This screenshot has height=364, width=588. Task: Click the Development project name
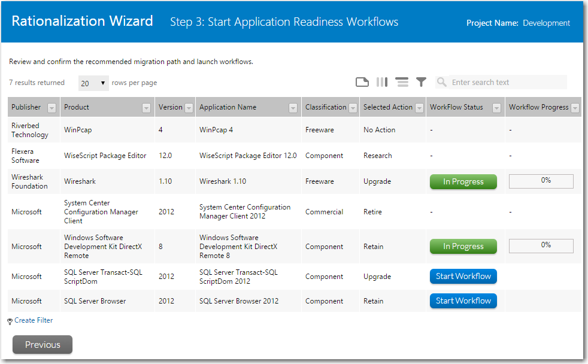coord(546,23)
